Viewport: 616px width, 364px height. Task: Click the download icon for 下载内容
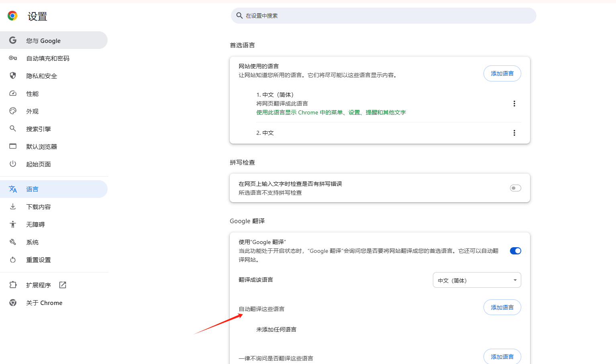pos(13,206)
